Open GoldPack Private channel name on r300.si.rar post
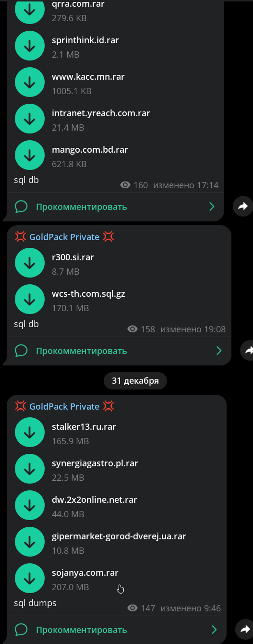 click(x=64, y=237)
